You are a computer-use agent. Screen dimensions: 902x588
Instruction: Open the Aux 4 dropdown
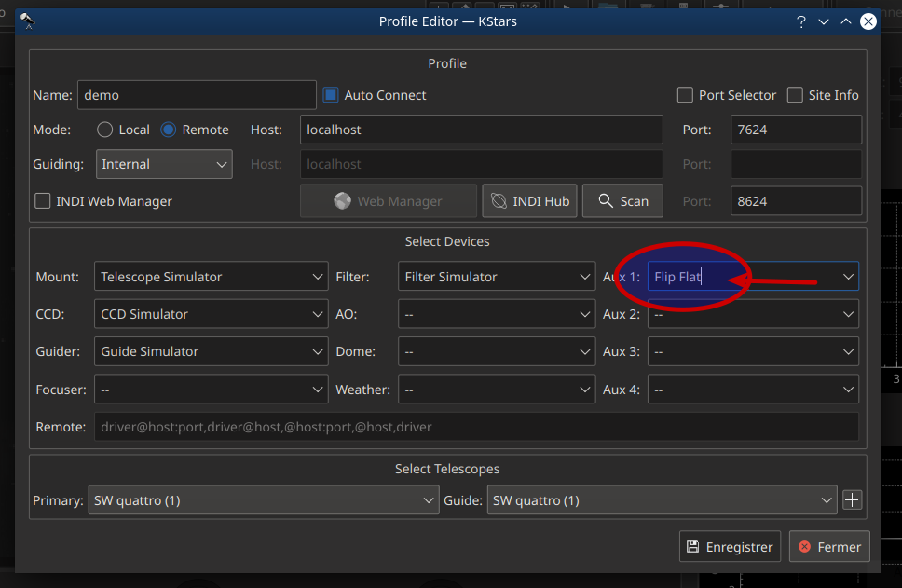click(x=753, y=390)
